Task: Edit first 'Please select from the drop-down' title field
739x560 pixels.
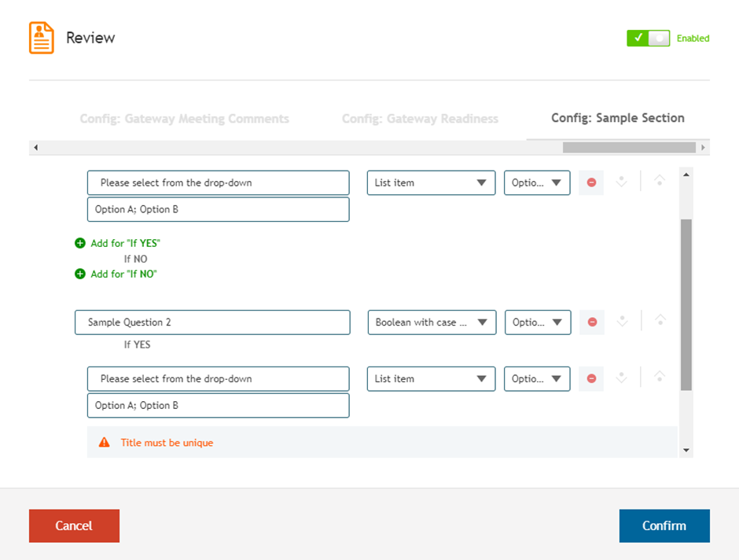Action: tap(219, 182)
